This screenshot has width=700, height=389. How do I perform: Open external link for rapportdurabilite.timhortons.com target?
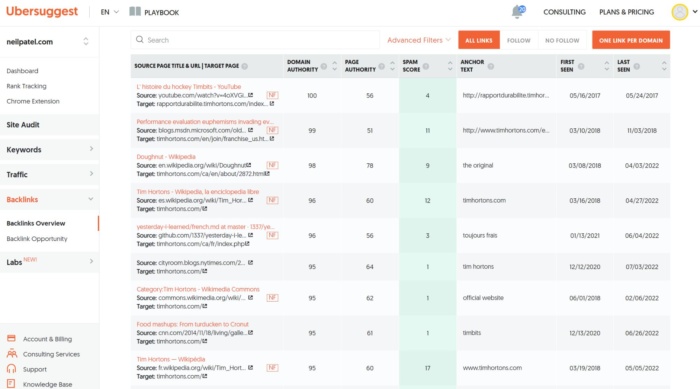point(271,104)
